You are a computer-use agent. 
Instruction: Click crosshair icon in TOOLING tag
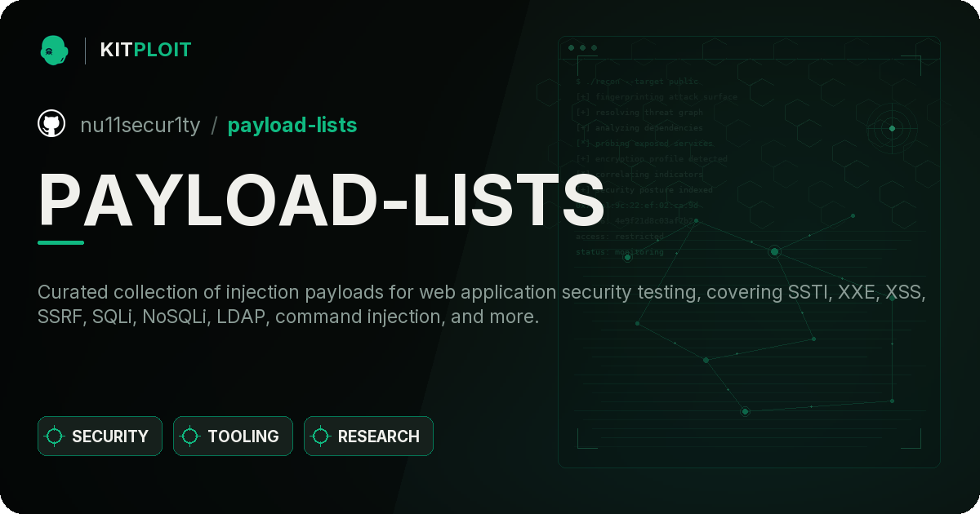pos(190,436)
